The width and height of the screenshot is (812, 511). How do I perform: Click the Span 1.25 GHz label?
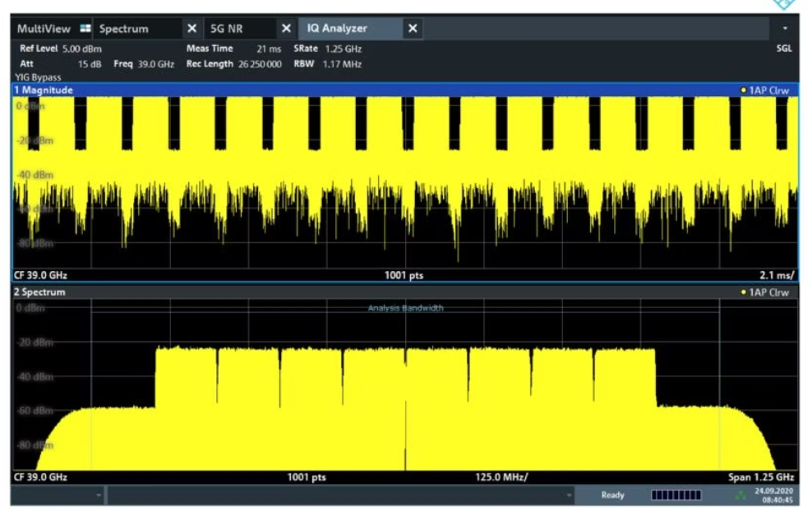click(761, 476)
